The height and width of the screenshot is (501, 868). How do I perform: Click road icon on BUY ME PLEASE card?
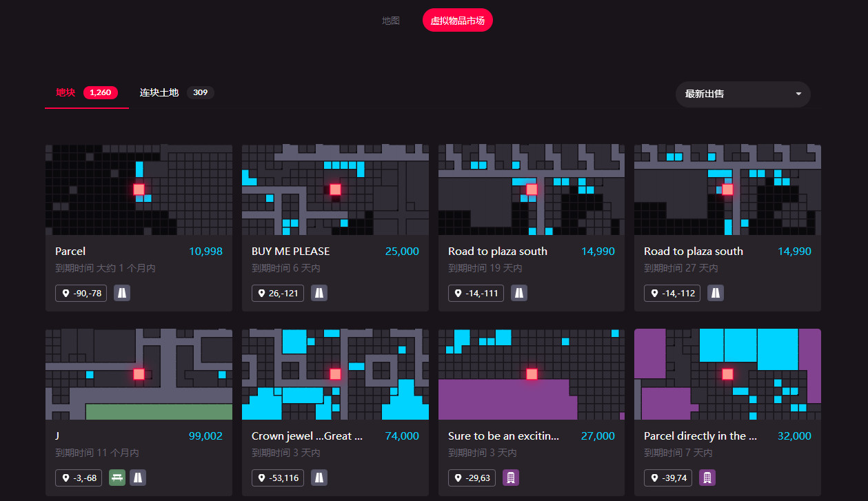(319, 293)
